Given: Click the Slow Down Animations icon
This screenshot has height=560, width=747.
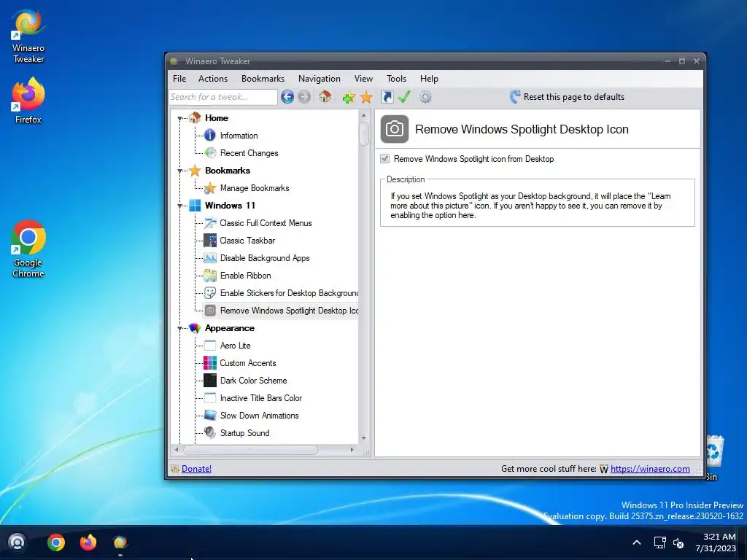Looking at the screenshot, I should pos(210,415).
